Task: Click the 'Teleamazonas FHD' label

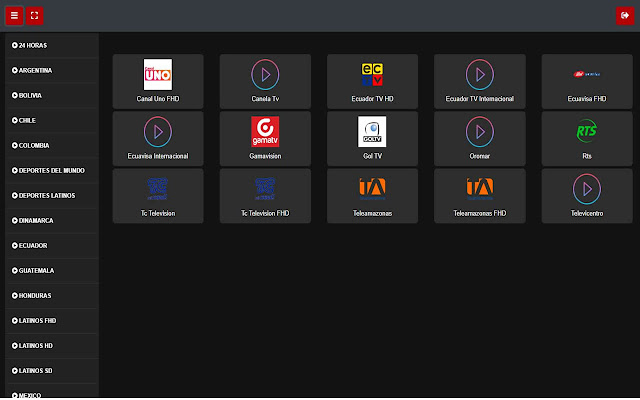Action: (x=480, y=213)
